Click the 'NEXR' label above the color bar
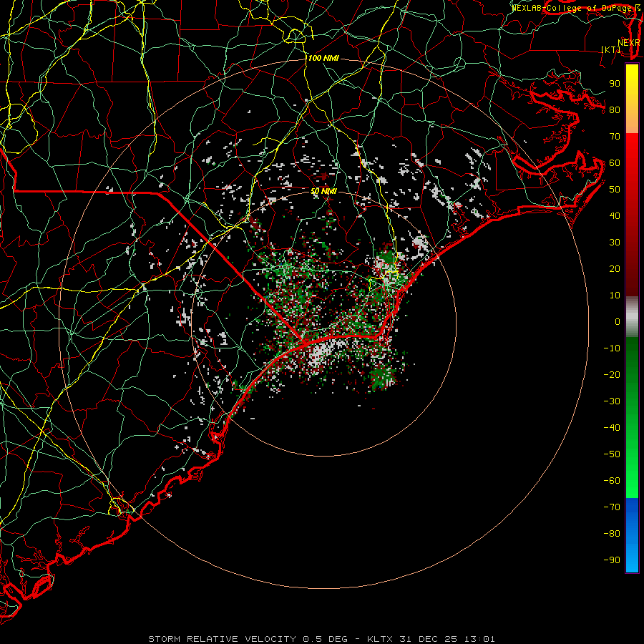The width and height of the screenshot is (644, 644). click(629, 43)
